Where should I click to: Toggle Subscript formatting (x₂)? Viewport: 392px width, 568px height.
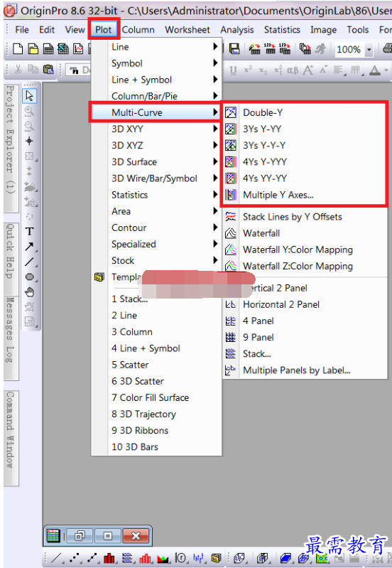263,70
